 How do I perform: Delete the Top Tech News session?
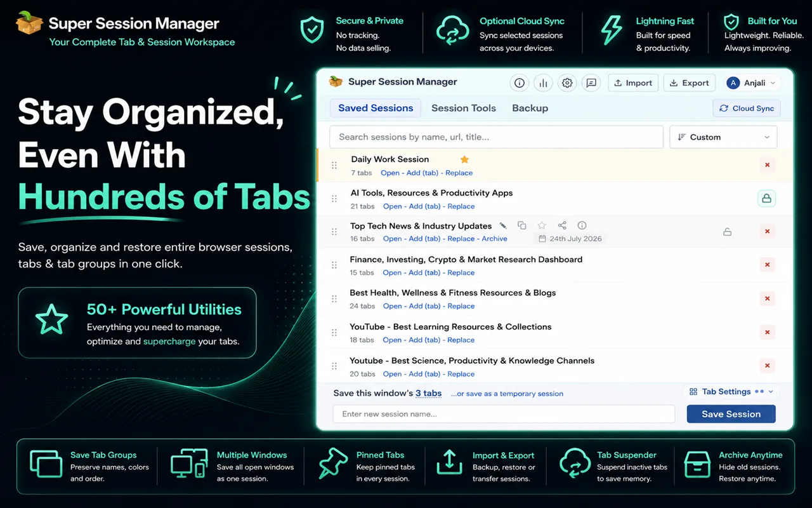coord(767,232)
